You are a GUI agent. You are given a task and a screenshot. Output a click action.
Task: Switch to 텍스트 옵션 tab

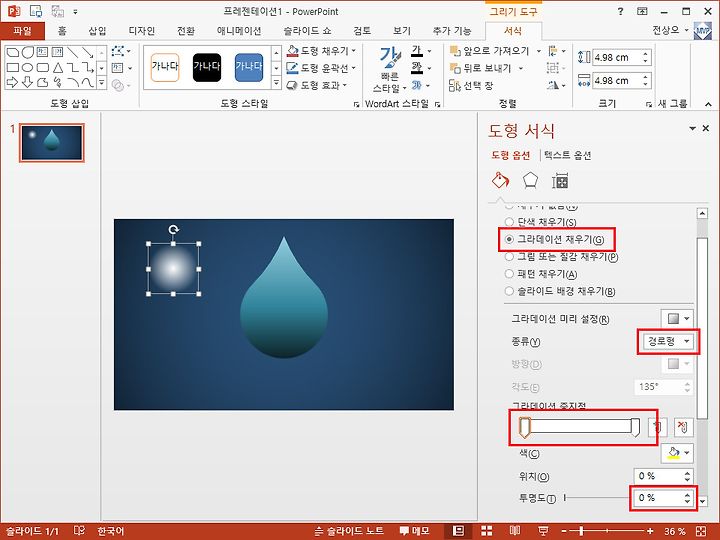[x=568, y=155]
